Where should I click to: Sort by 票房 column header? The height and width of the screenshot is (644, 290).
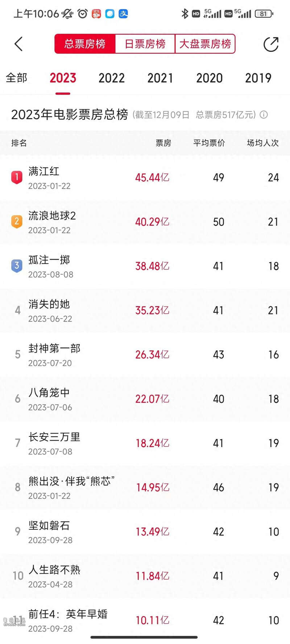pyautogui.click(x=163, y=143)
